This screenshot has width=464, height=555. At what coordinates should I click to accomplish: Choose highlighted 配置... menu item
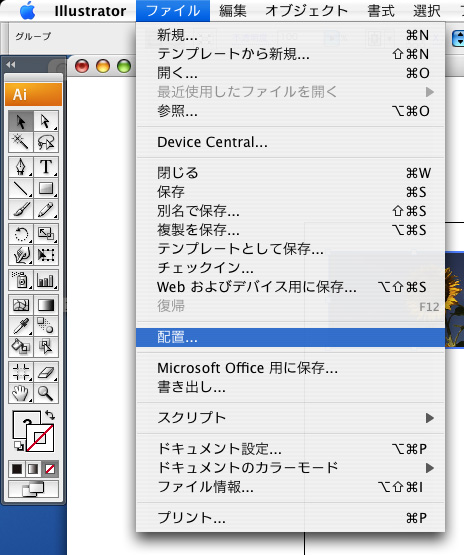tap(291, 337)
